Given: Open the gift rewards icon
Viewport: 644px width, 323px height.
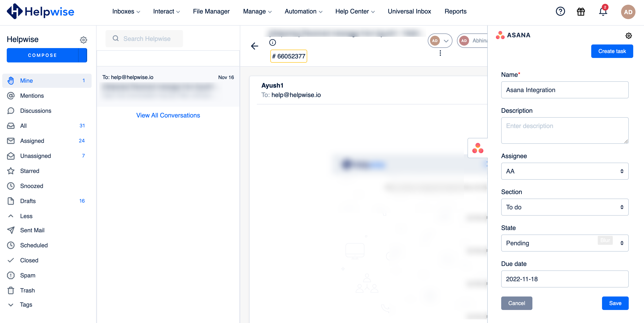Looking at the screenshot, I should 580,11.
